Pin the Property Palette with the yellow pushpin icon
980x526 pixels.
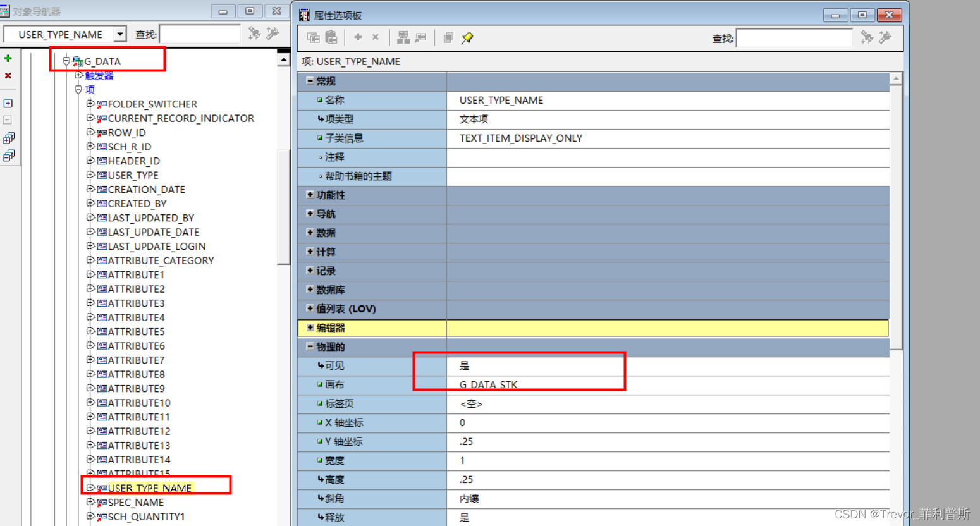(467, 37)
